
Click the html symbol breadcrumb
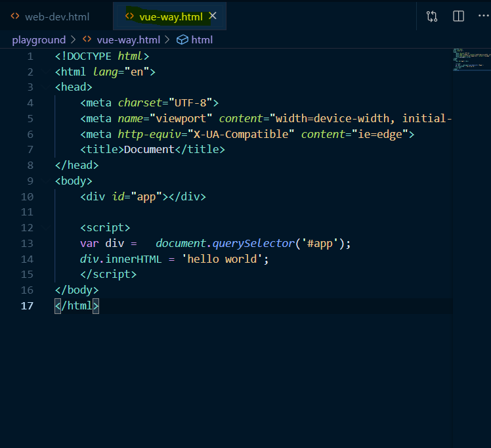pos(202,40)
